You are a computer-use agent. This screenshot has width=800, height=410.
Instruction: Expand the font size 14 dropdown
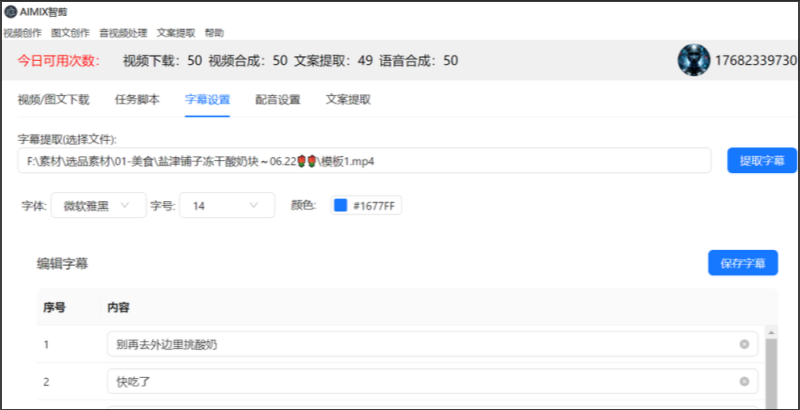point(226,205)
